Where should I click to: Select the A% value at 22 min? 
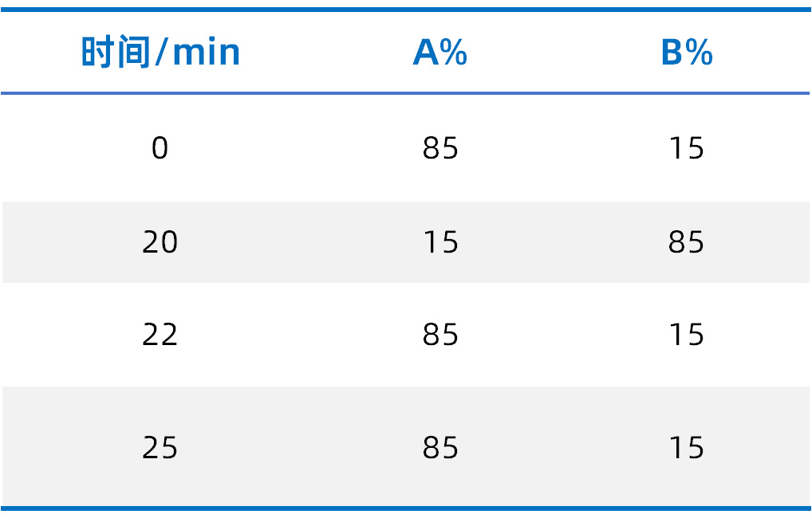(440, 334)
